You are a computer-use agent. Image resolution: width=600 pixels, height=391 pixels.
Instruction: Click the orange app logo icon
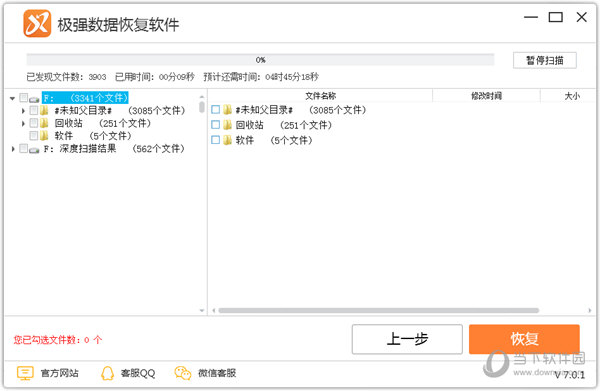(x=37, y=23)
